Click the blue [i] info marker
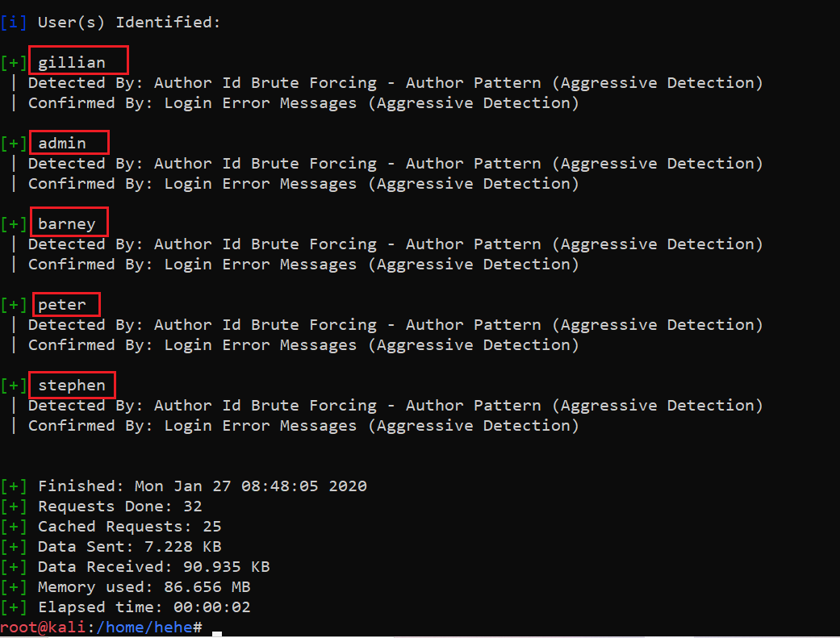840x638 pixels. tap(14, 23)
